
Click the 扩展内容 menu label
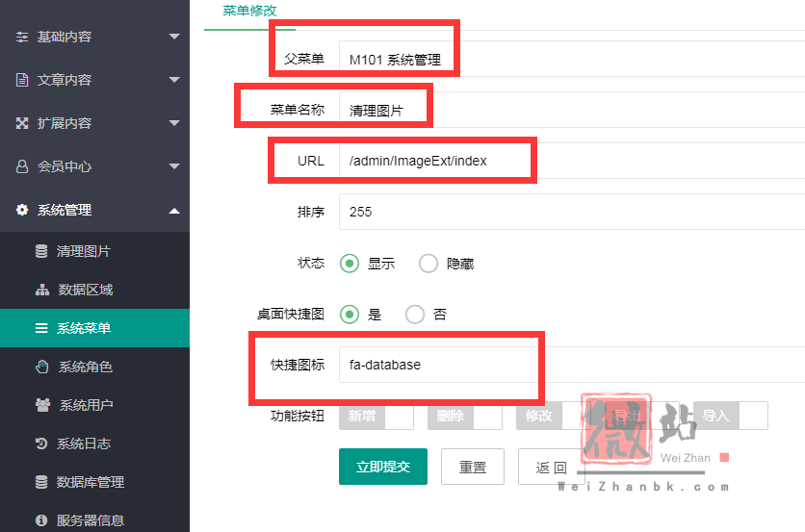[x=65, y=123]
